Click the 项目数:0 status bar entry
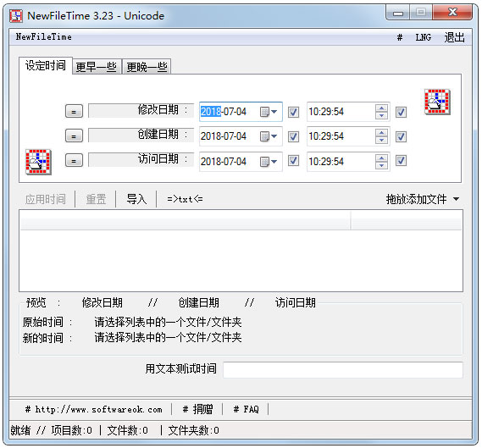482x448 pixels. click(x=72, y=430)
